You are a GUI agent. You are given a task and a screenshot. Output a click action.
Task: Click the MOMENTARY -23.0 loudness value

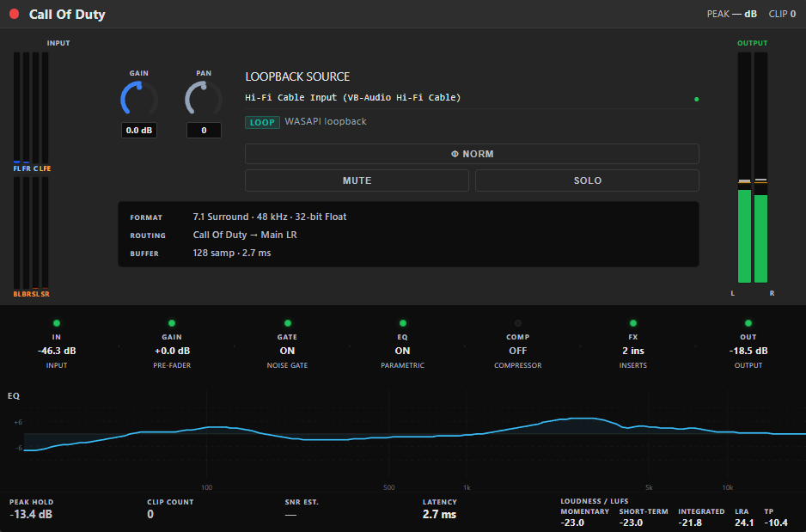pos(572,523)
